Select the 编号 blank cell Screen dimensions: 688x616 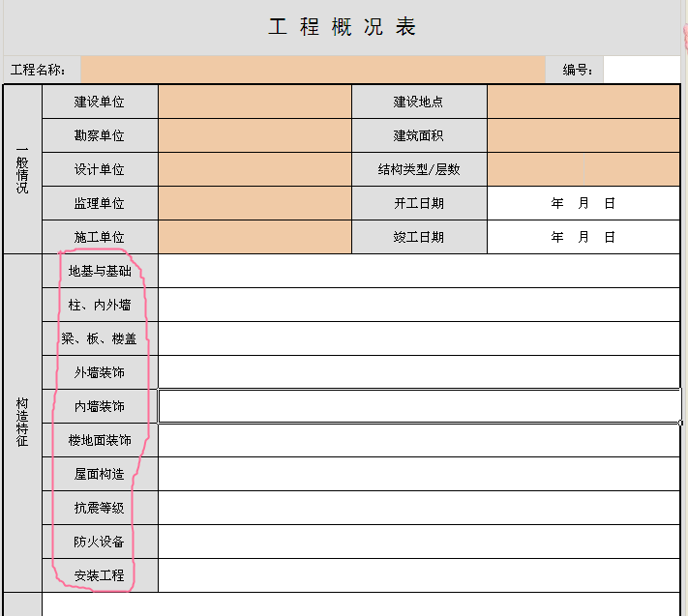(x=641, y=70)
